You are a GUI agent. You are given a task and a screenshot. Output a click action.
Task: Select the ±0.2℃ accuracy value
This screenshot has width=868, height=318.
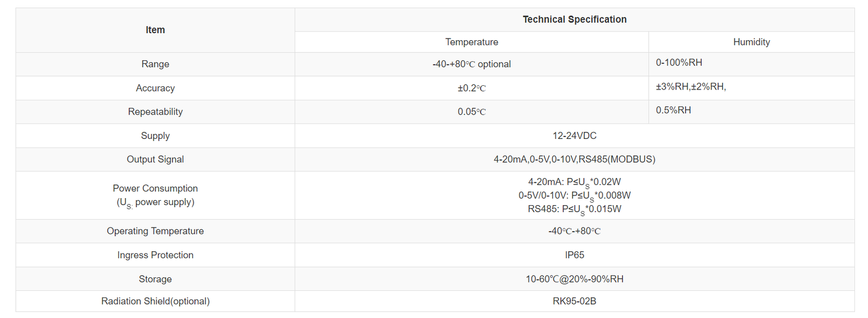coord(471,88)
